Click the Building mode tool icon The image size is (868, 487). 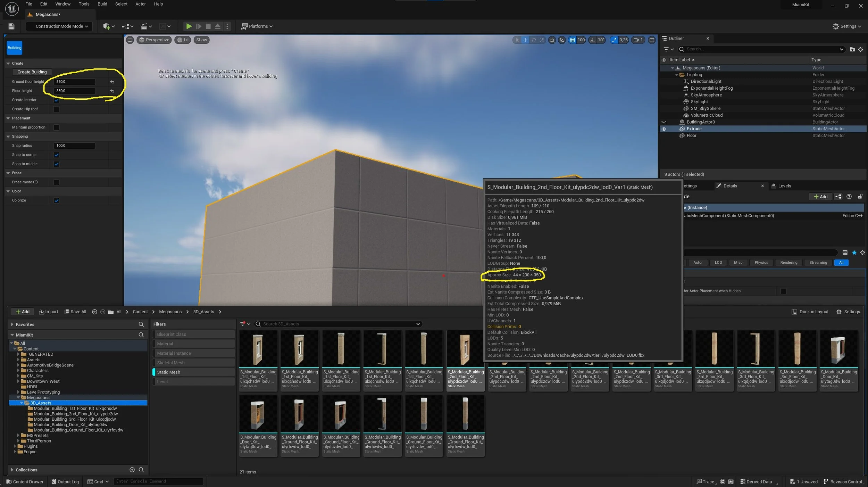(14, 48)
